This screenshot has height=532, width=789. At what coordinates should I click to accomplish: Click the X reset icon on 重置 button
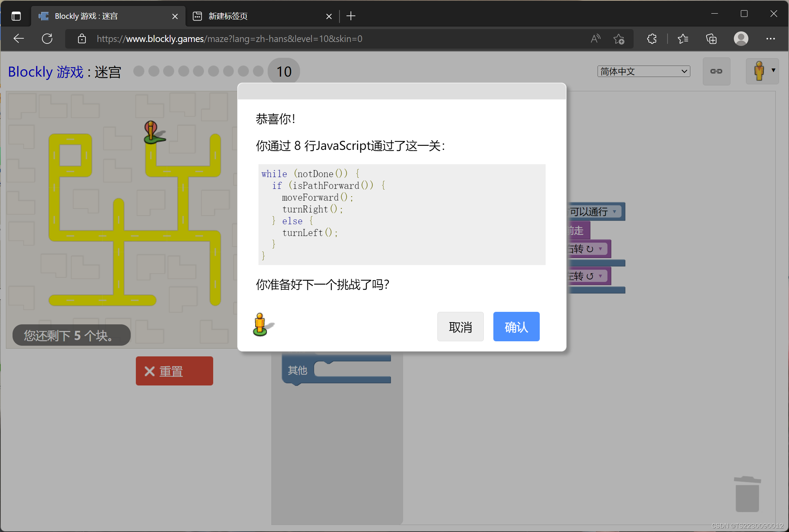(149, 371)
